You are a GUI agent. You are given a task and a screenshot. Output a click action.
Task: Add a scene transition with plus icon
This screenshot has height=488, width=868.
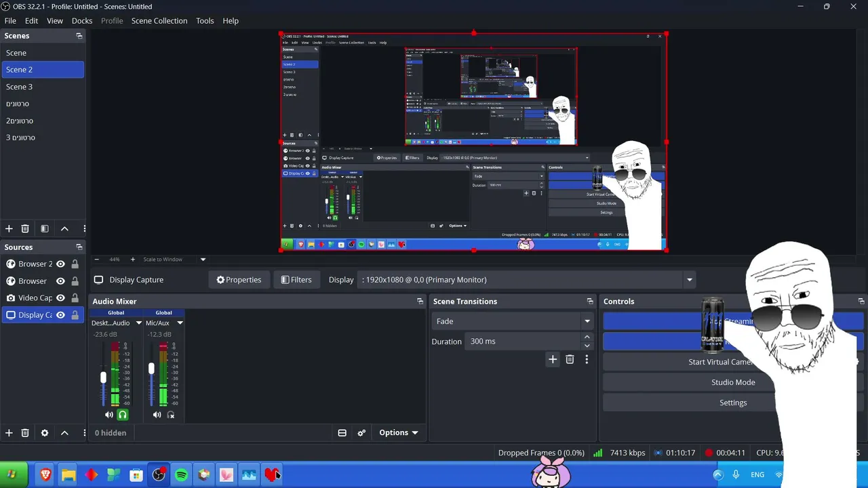[x=553, y=360]
